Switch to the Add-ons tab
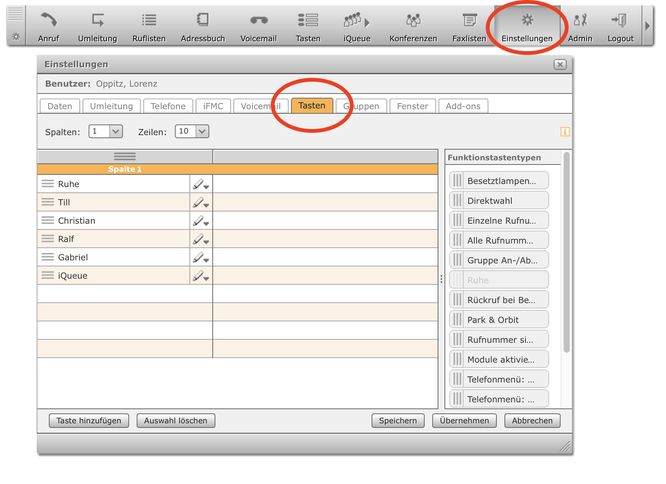 pos(463,106)
